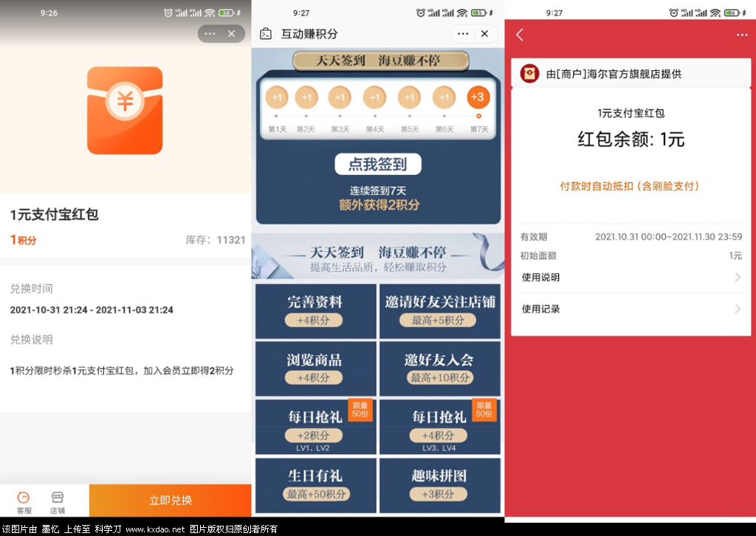The width and height of the screenshot is (756, 536).
Task: Open the 浏览商品 +4积分 task tile
Action: (315, 368)
